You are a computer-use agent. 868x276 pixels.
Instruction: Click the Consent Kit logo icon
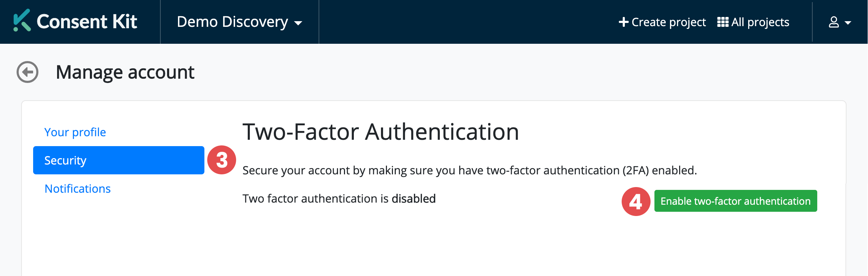coord(22,21)
